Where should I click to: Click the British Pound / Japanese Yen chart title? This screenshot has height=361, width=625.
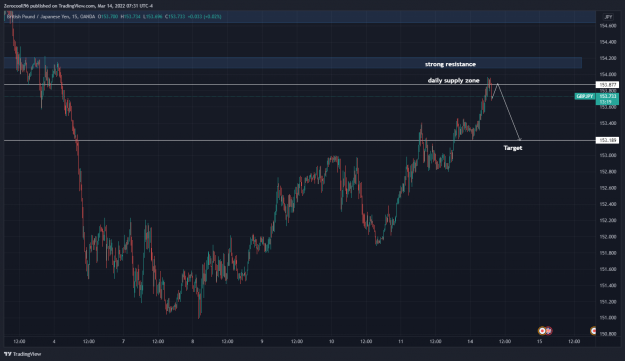51,17
